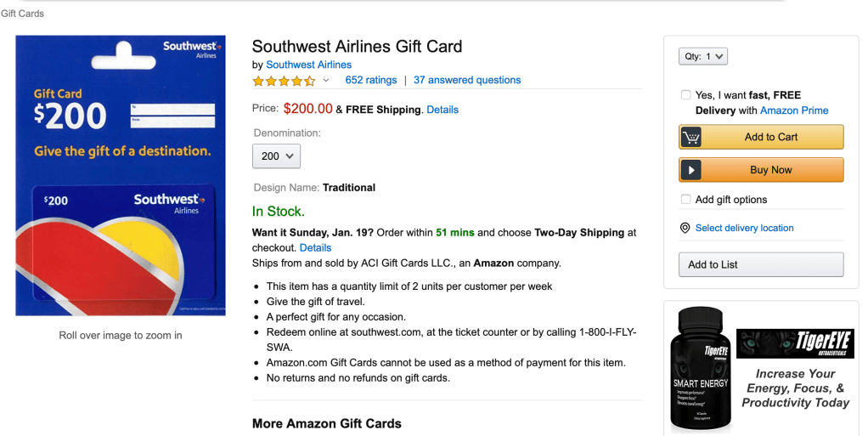Open the 652 ratings link

point(371,80)
